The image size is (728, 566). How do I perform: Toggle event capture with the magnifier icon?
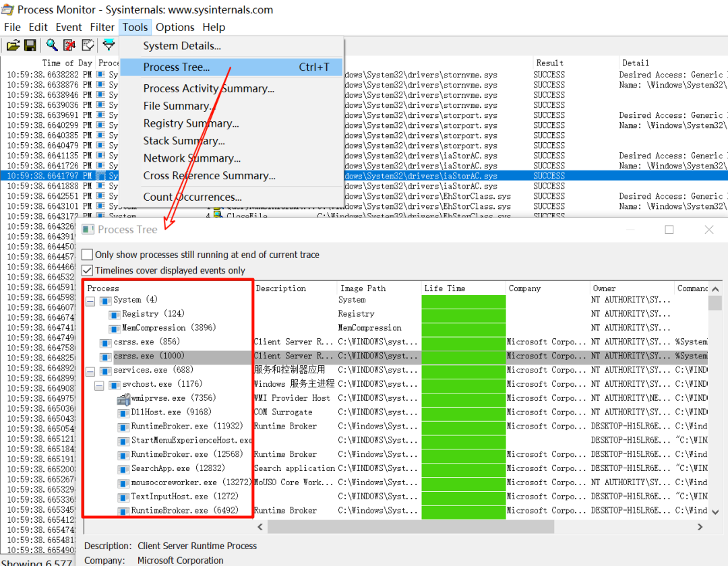click(51, 45)
